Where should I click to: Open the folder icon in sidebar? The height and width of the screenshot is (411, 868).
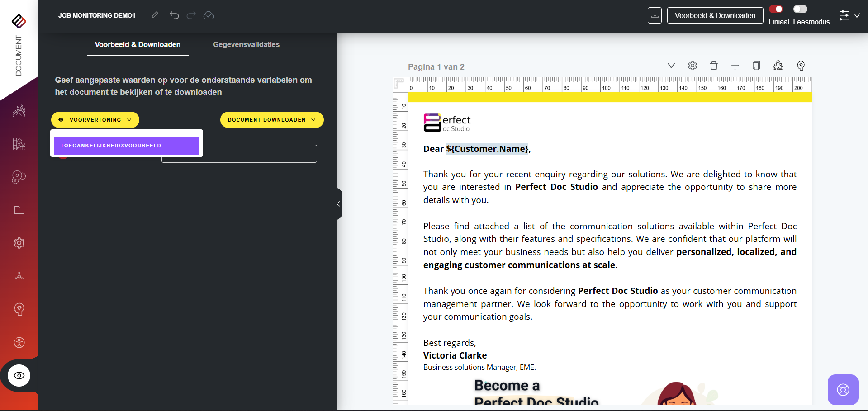pos(19,210)
